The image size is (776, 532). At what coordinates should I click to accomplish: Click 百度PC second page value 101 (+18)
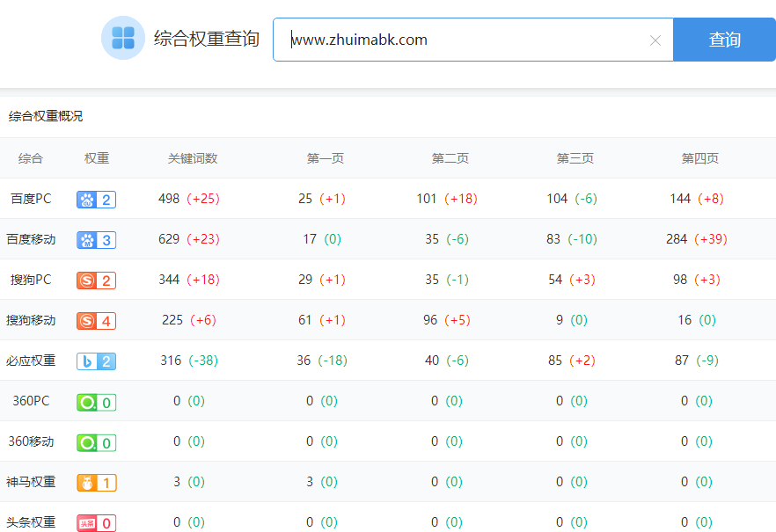[x=447, y=199]
